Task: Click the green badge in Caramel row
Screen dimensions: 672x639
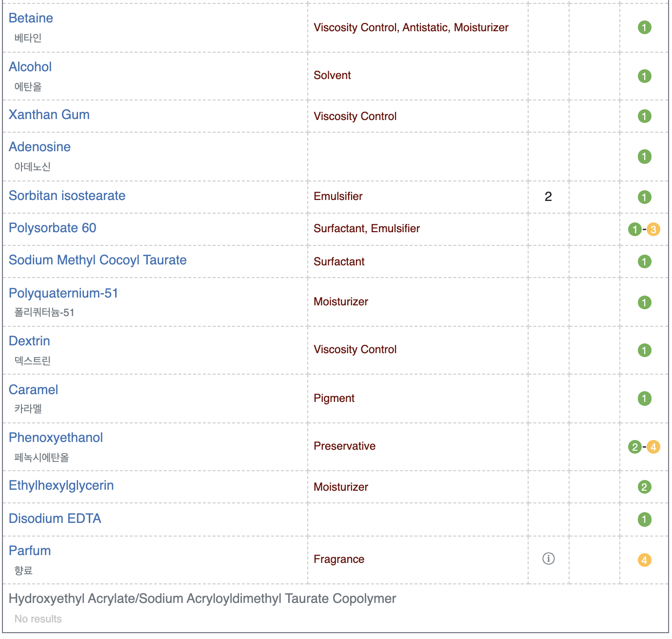Action: pyautogui.click(x=644, y=399)
